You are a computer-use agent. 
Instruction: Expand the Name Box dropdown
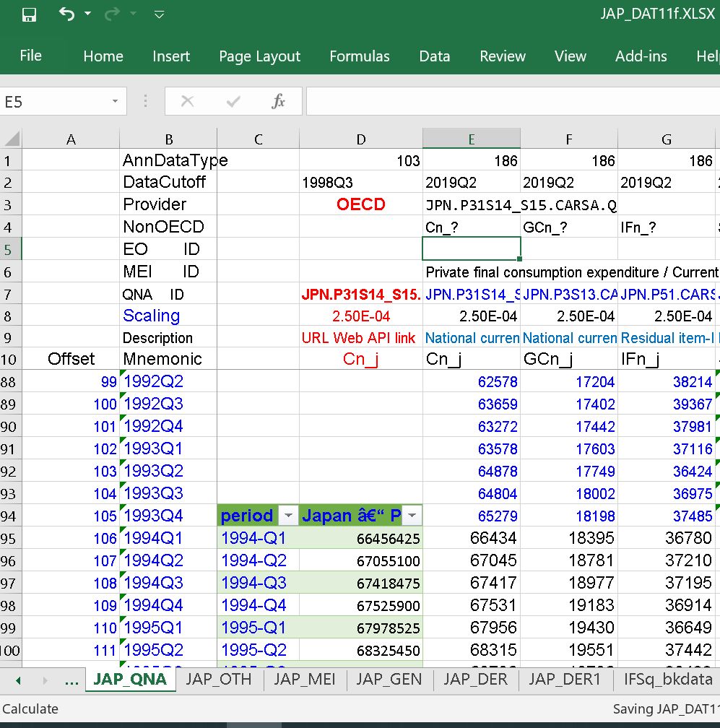pos(115,102)
